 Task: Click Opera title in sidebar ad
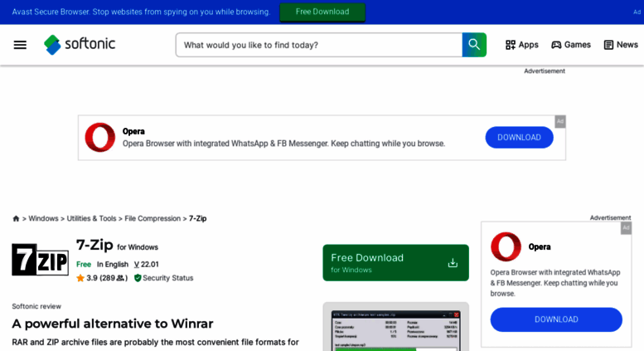(540, 247)
